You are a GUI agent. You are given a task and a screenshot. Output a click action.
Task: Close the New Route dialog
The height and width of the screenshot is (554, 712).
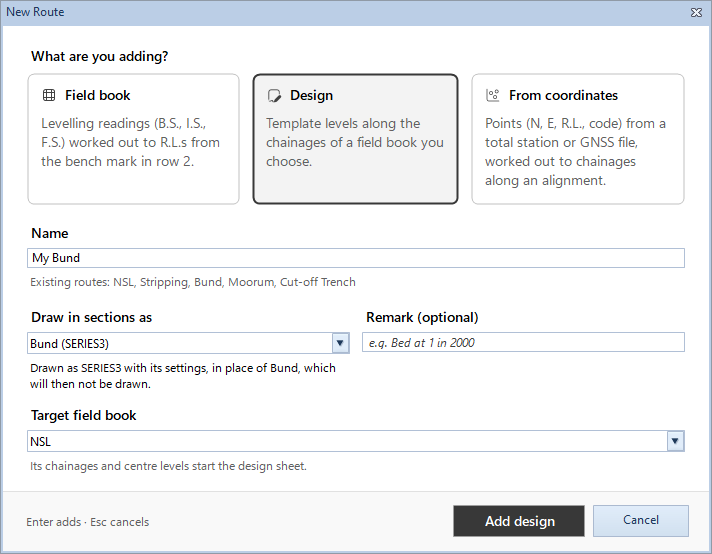[x=696, y=12]
